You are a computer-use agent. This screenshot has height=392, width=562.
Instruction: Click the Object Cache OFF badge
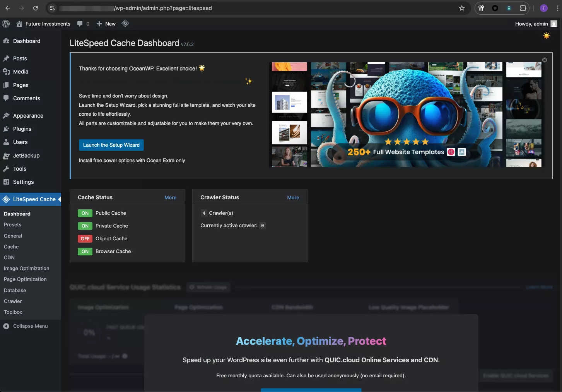coord(85,239)
